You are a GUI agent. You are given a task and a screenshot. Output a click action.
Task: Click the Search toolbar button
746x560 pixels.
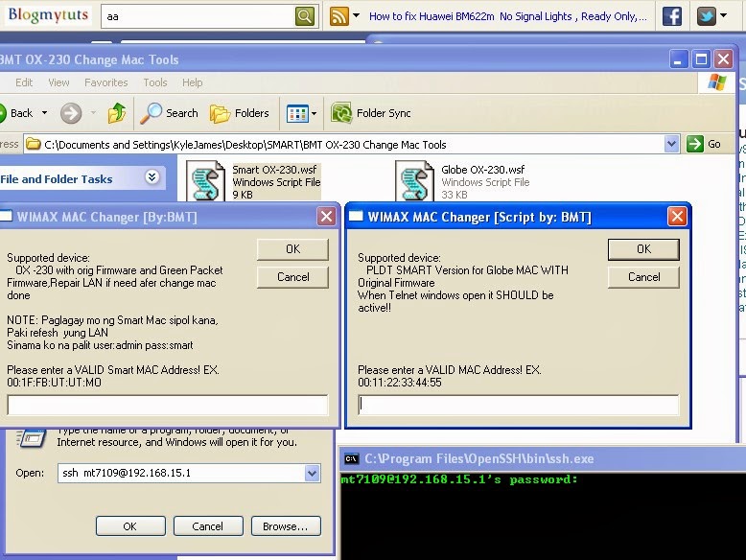pos(170,113)
